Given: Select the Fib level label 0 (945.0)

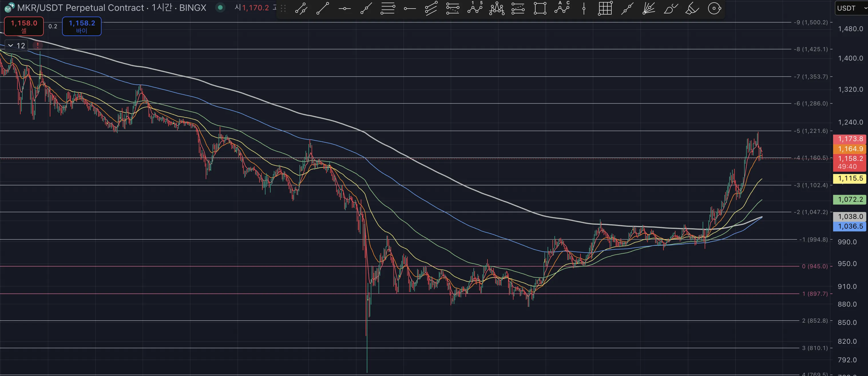Looking at the screenshot, I should pyautogui.click(x=815, y=266).
